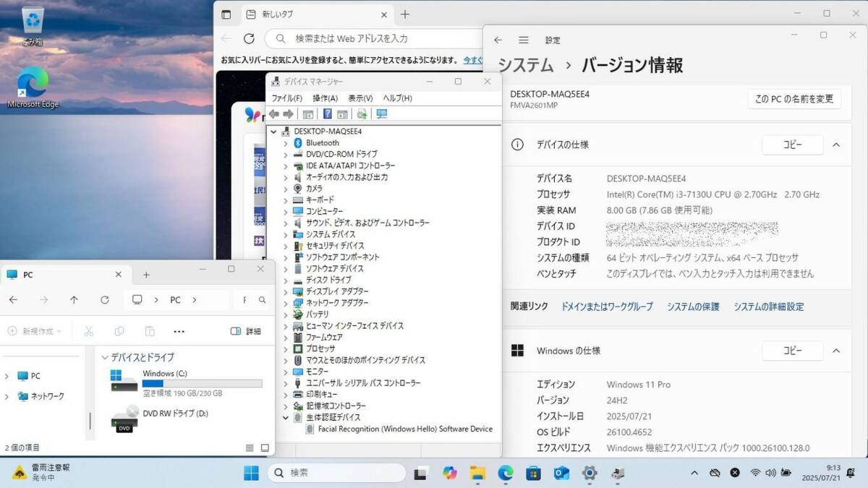The image size is (868, 488).
Task: Open ドメインまたはワークグループ link
Action: click(607, 307)
